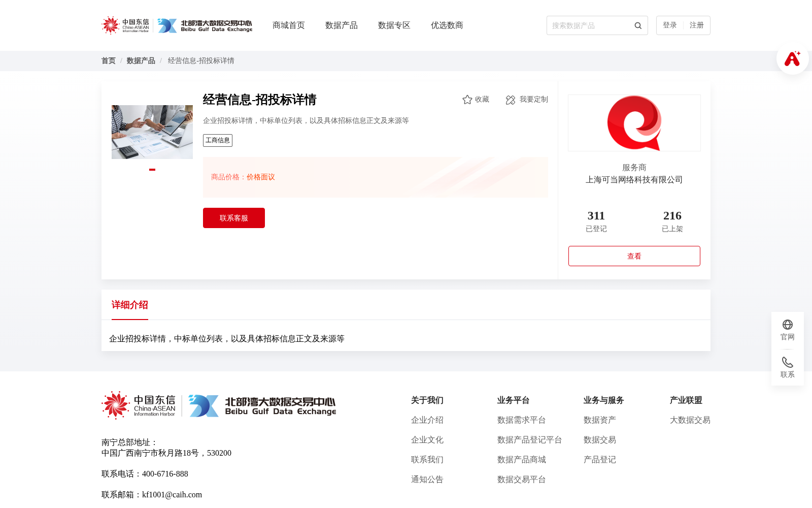Image resolution: width=812 pixels, height=508 pixels.
Task: Click the phone contact icon
Action: (x=788, y=362)
